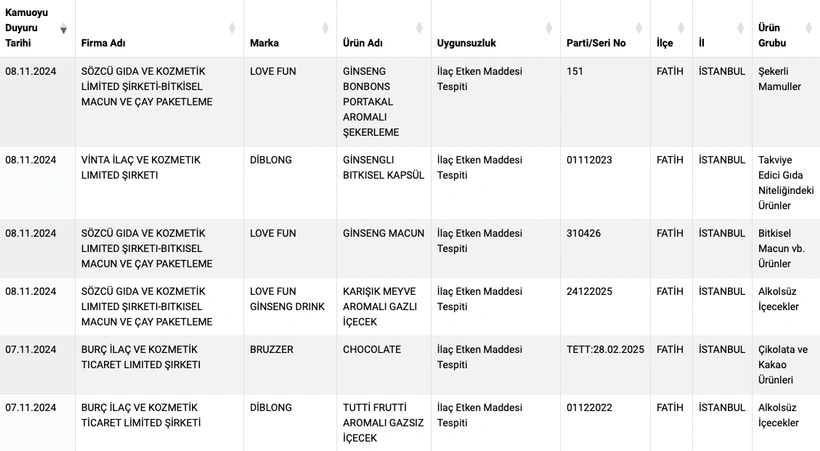Select the Firma Adı column header

tap(159, 28)
